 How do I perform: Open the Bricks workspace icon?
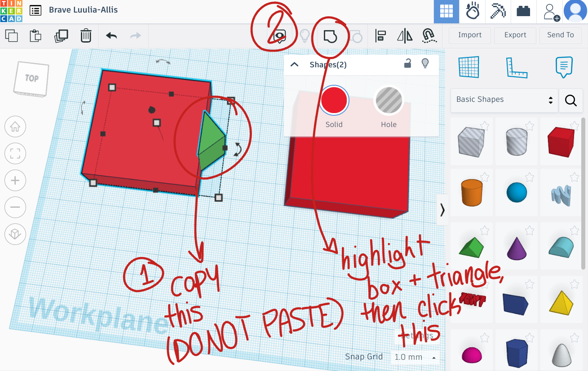523,12
